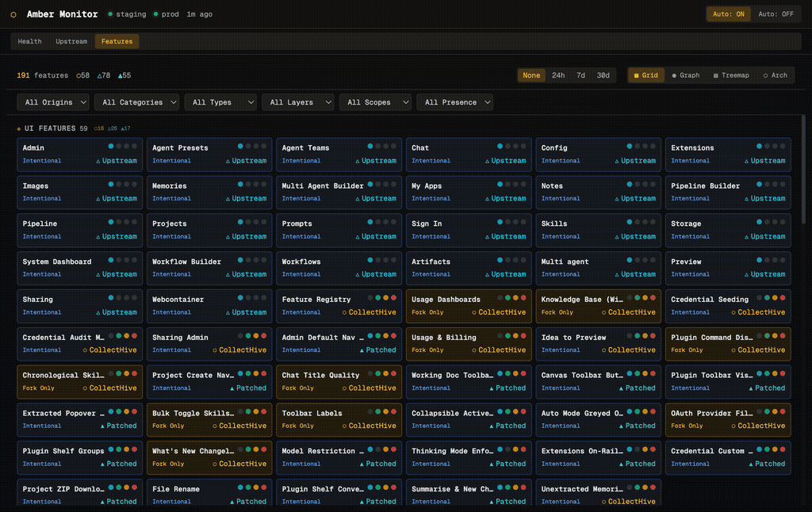Open the All Origins dropdown
812x512 pixels.
[x=53, y=102]
